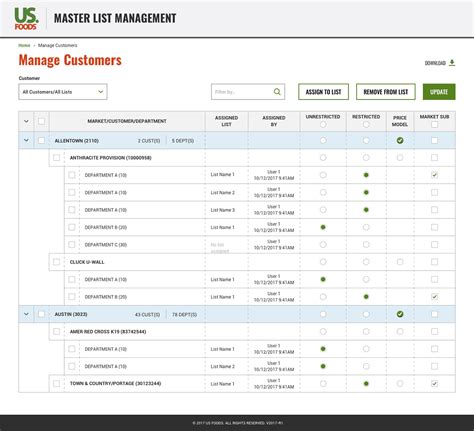
Task: Select Unrestricted for Town & Country/Portage
Action: click(323, 384)
